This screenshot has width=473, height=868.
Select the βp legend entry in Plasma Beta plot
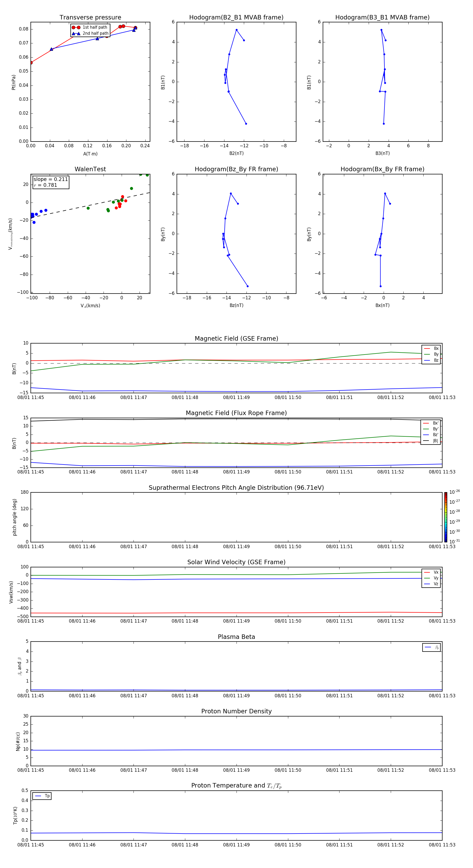[x=431, y=647]
